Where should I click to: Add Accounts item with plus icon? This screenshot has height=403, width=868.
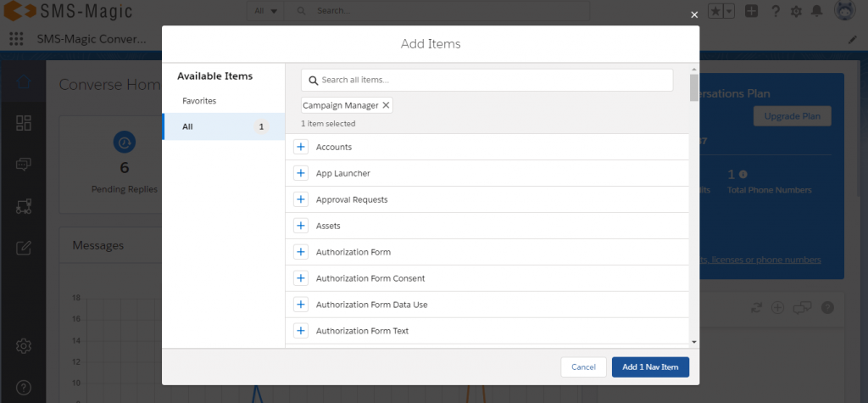(x=301, y=147)
